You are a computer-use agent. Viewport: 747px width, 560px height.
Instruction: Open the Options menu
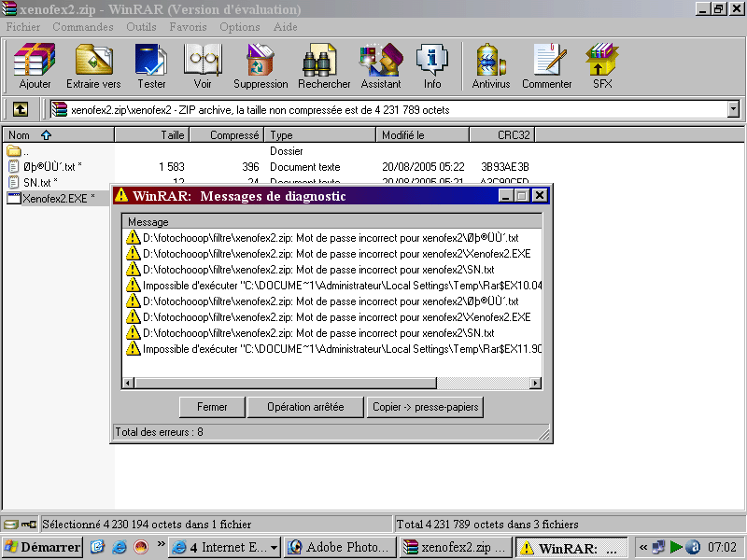(240, 27)
